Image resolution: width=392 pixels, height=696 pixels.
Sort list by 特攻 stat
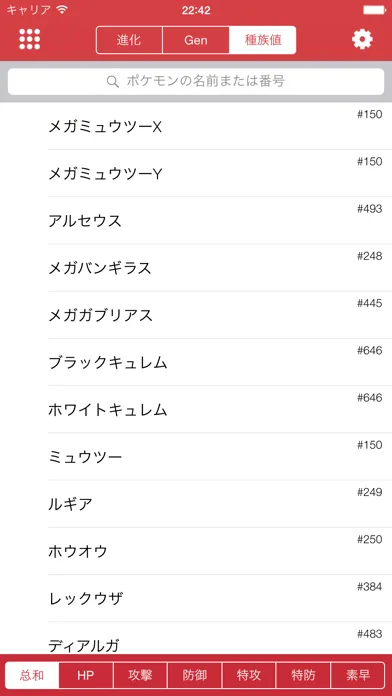pyautogui.click(x=249, y=675)
